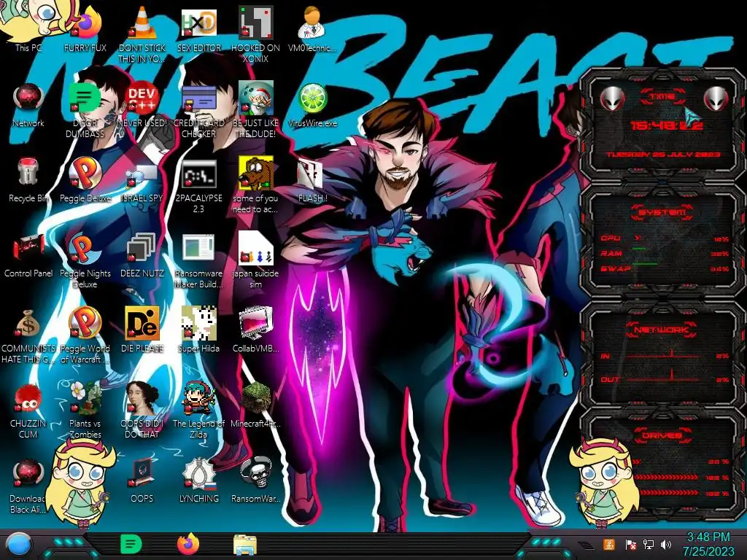Image resolution: width=747 pixels, height=560 pixels.
Task: Open the volume speaker tray icon
Action: [x=666, y=544]
